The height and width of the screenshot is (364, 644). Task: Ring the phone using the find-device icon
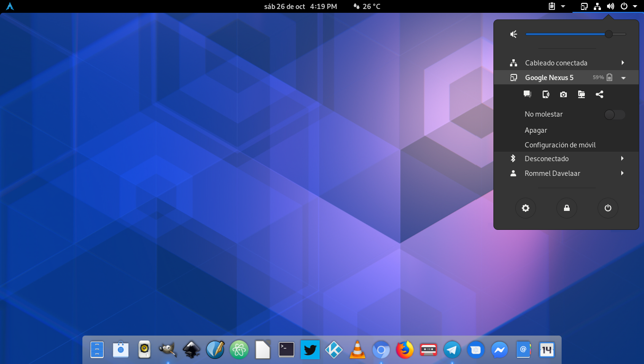pyautogui.click(x=546, y=94)
